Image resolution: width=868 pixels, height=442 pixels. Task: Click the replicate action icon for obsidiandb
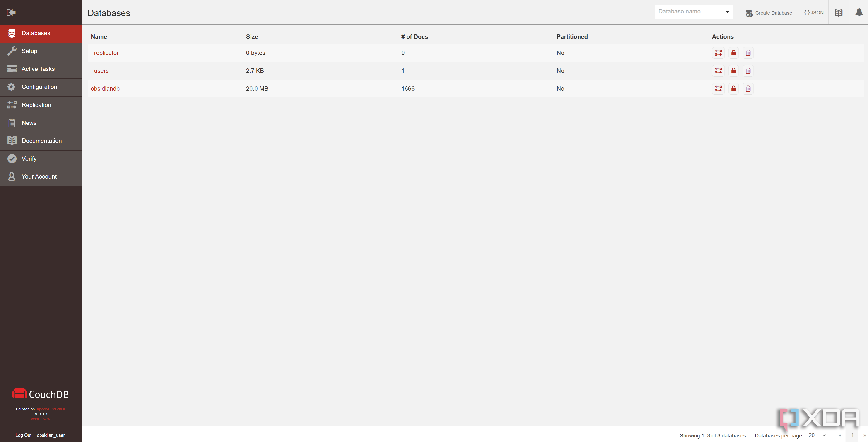pyautogui.click(x=719, y=88)
